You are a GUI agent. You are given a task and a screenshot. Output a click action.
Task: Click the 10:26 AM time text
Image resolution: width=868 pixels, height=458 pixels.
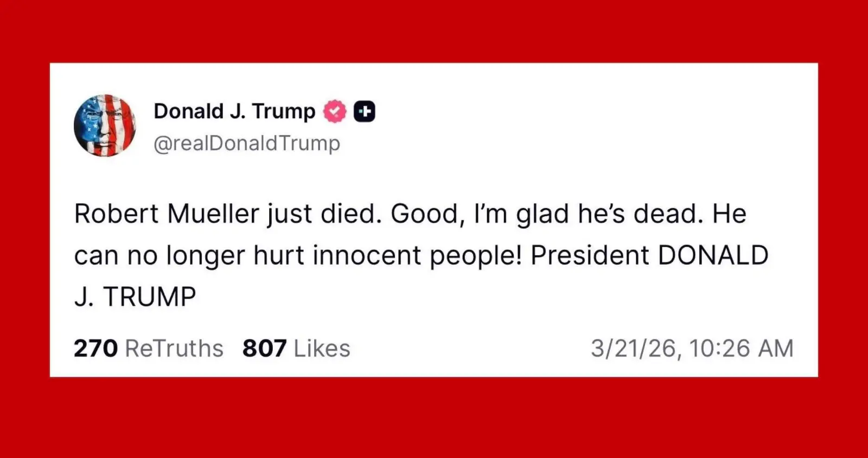[741, 349]
